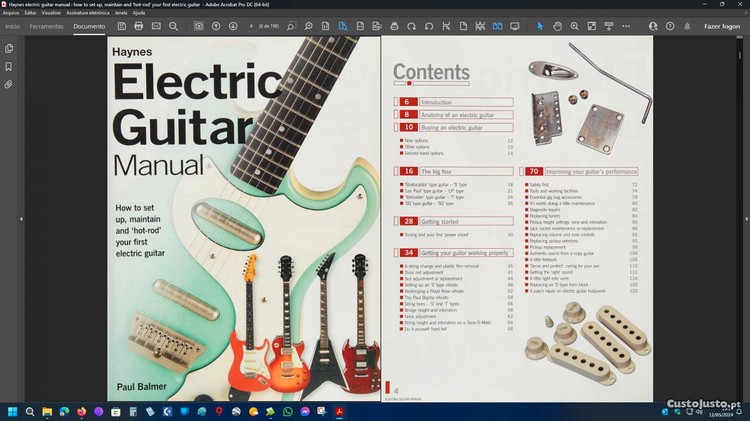Go to the previous page with the up arrow
Image resolution: width=750 pixels, height=421 pixels.
coord(217,25)
